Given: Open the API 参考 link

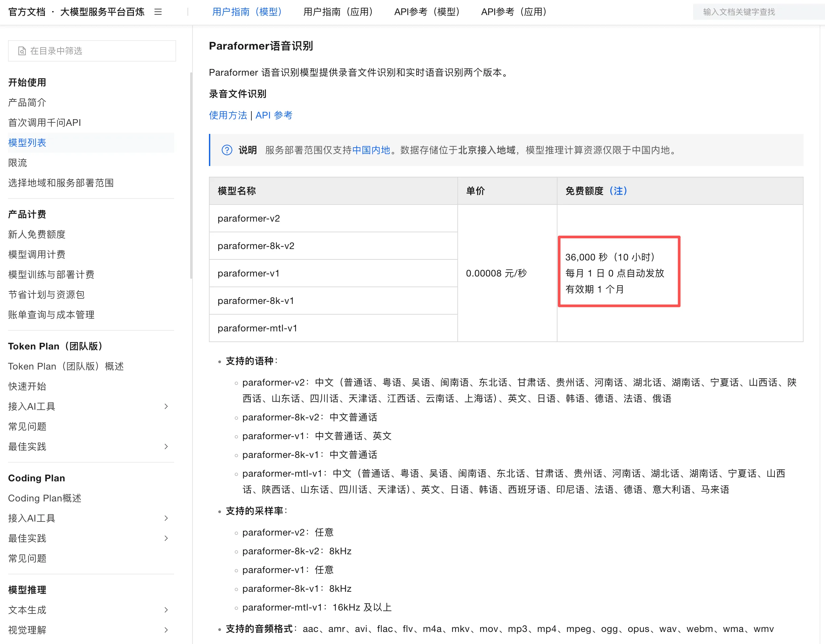Looking at the screenshot, I should point(274,115).
